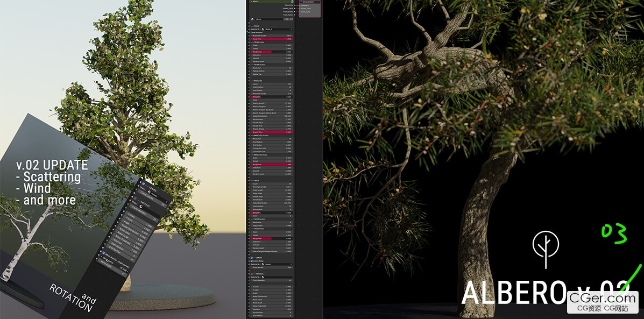Select the Start Radius field in BRANCHES Section
The height and width of the screenshot is (319, 644).
(x=272, y=142)
